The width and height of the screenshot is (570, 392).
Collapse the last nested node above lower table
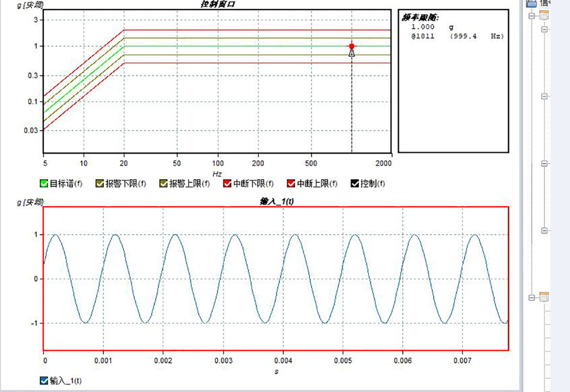point(544,231)
